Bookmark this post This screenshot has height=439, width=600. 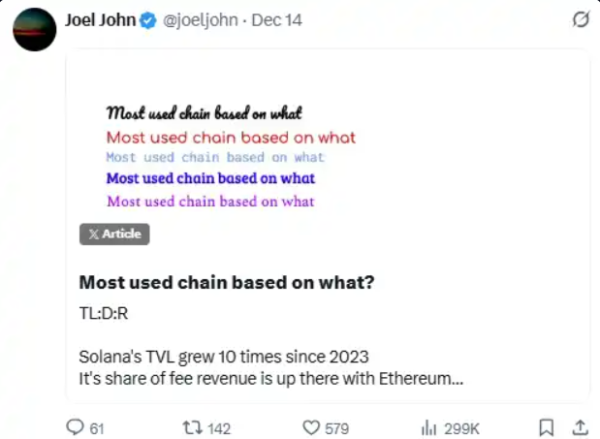(x=546, y=427)
